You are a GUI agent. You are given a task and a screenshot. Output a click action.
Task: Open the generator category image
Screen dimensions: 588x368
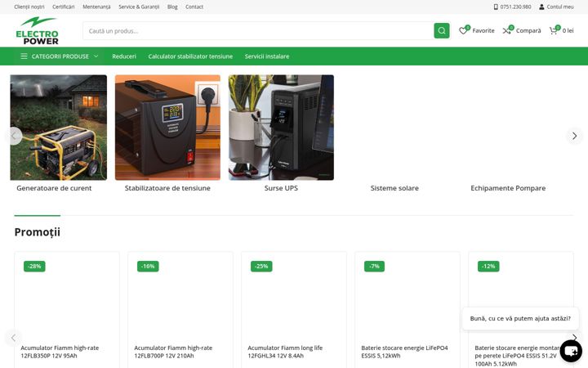pos(59,128)
